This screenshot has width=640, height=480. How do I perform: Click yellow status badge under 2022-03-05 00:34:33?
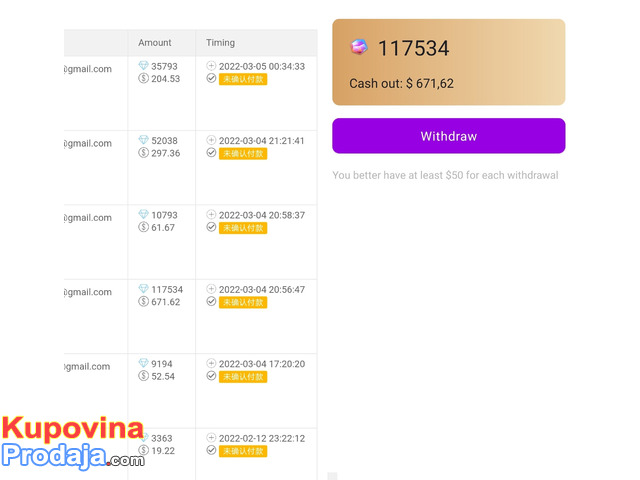click(x=243, y=79)
